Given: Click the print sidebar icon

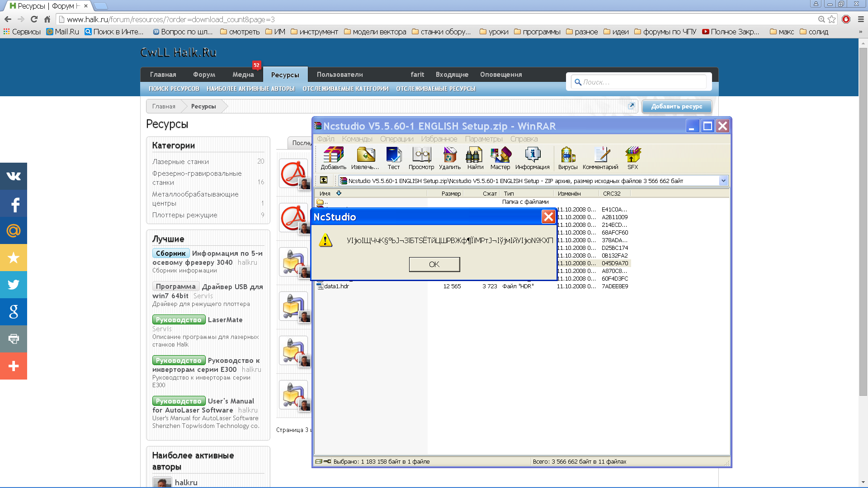Looking at the screenshot, I should point(14,339).
